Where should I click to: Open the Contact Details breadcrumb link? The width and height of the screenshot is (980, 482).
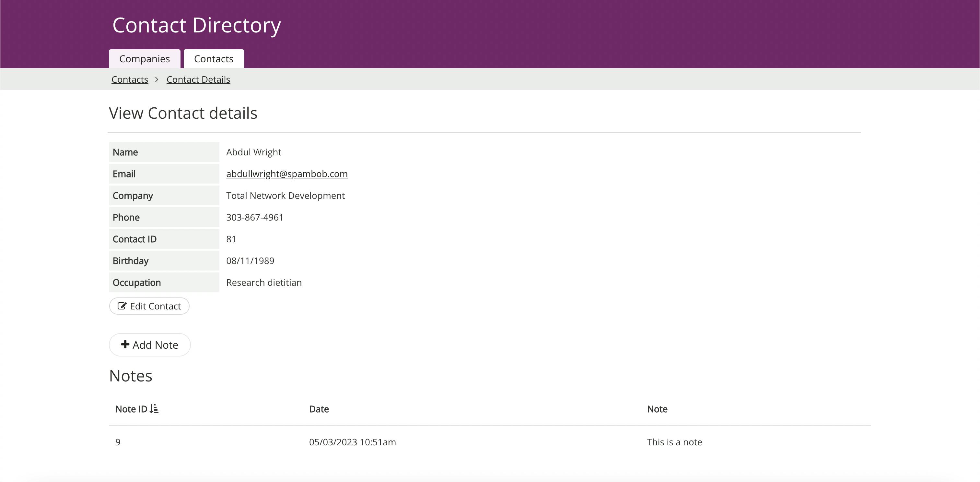point(198,79)
